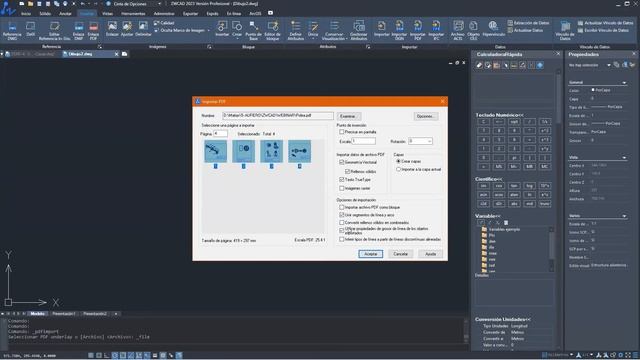This screenshot has height=360, width=640.
Task: Open the Inicio ribbon tab
Action: pyautogui.click(x=26, y=13)
